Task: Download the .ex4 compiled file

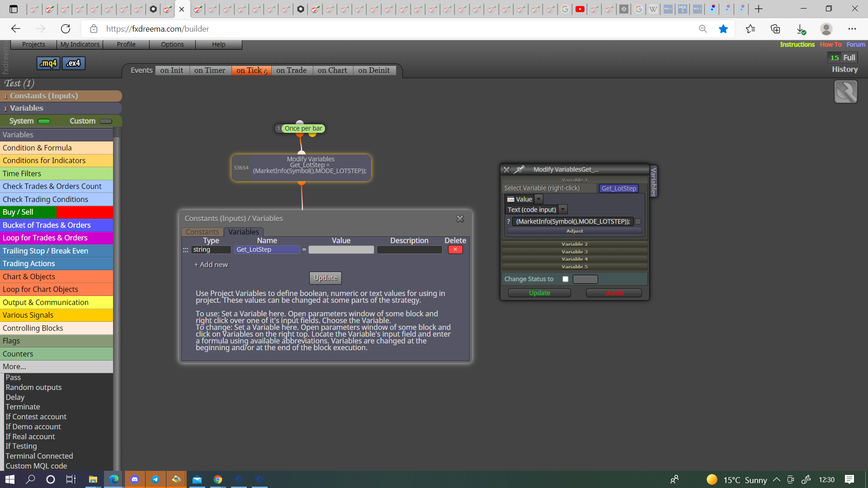Action: click(x=73, y=63)
